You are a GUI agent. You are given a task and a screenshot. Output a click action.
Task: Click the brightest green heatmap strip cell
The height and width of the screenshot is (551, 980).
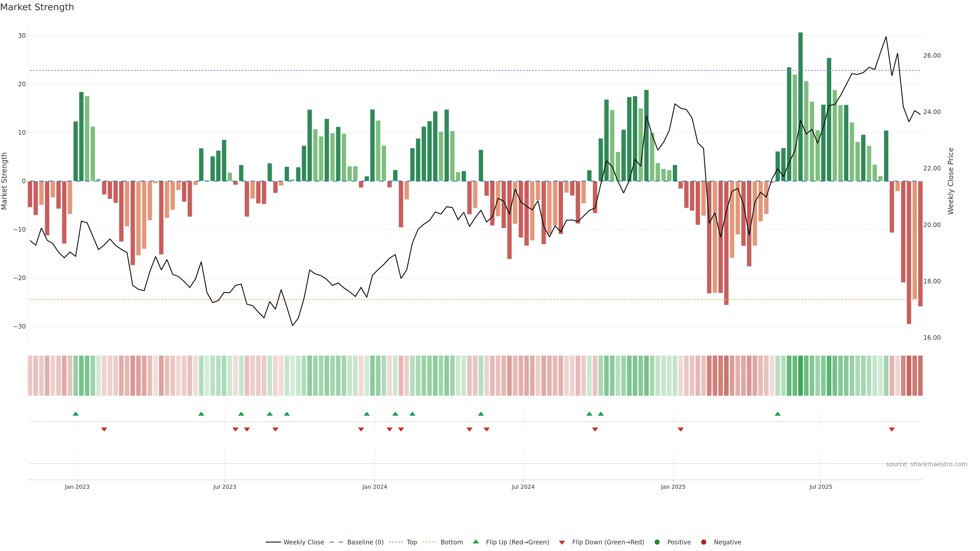(x=800, y=375)
